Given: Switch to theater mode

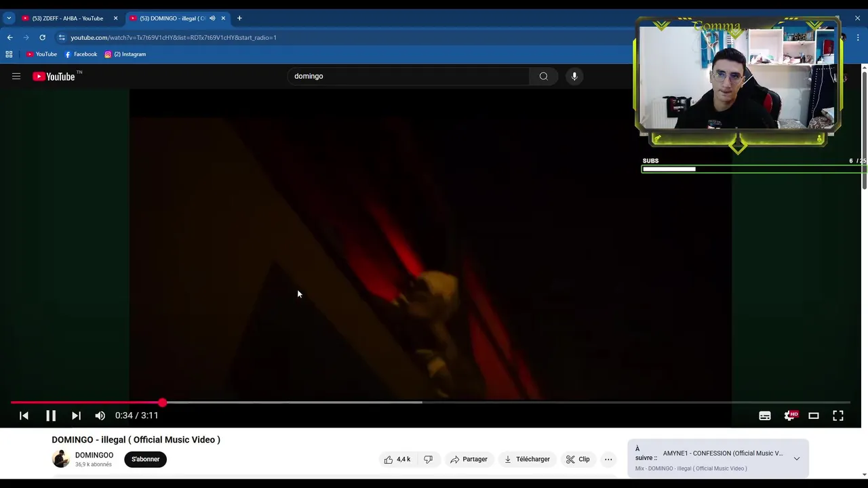Looking at the screenshot, I should coord(814,415).
